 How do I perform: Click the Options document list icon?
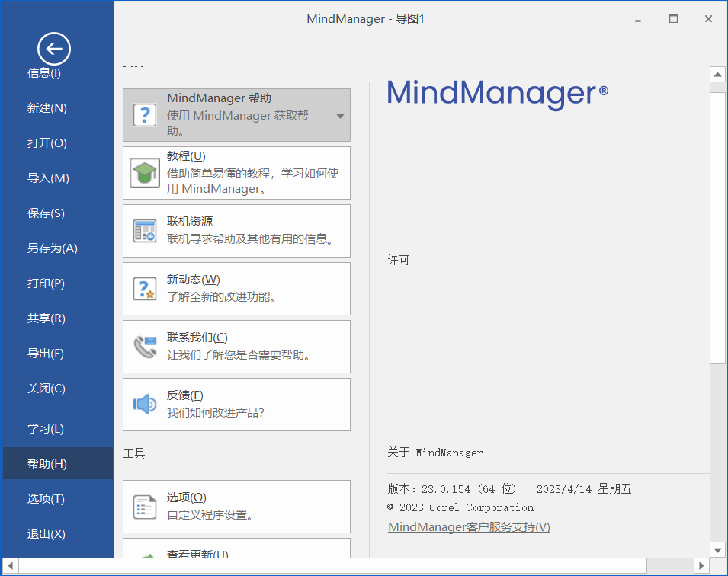tap(145, 507)
